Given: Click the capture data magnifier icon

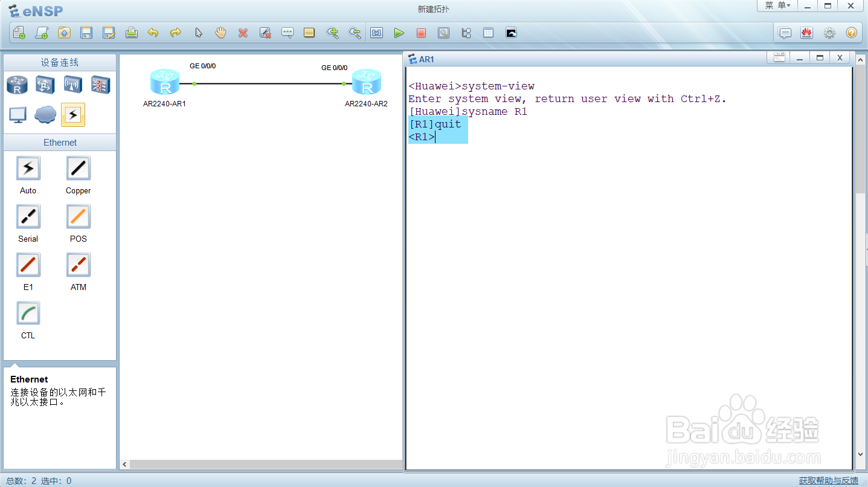Looking at the screenshot, I should pyautogui.click(x=443, y=33).
